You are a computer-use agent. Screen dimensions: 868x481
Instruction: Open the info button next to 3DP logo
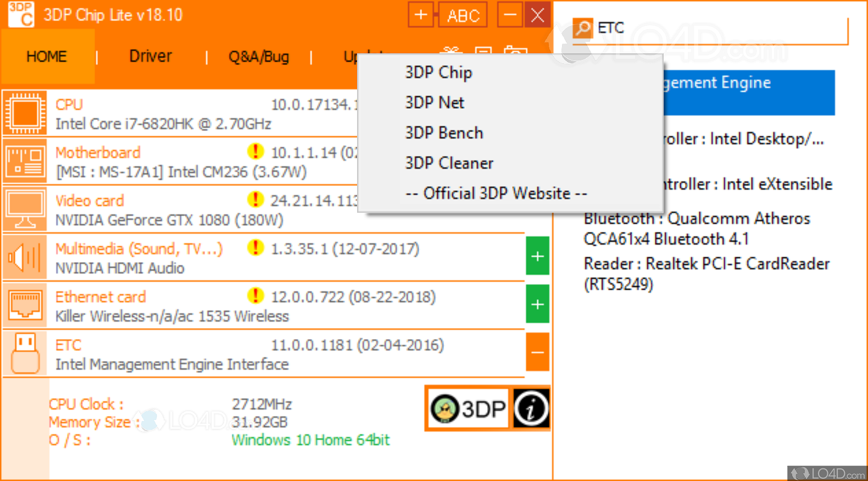tap(531, 408)
